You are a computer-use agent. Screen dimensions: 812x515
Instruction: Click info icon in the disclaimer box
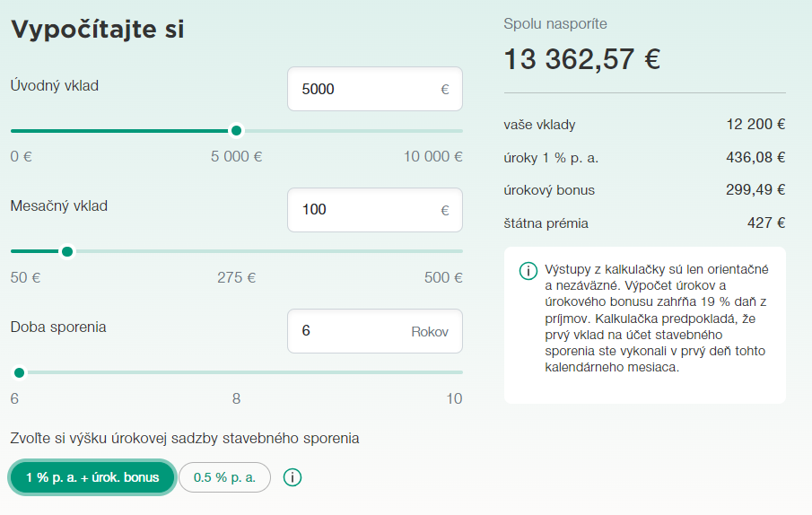click(x=528, y=270)
